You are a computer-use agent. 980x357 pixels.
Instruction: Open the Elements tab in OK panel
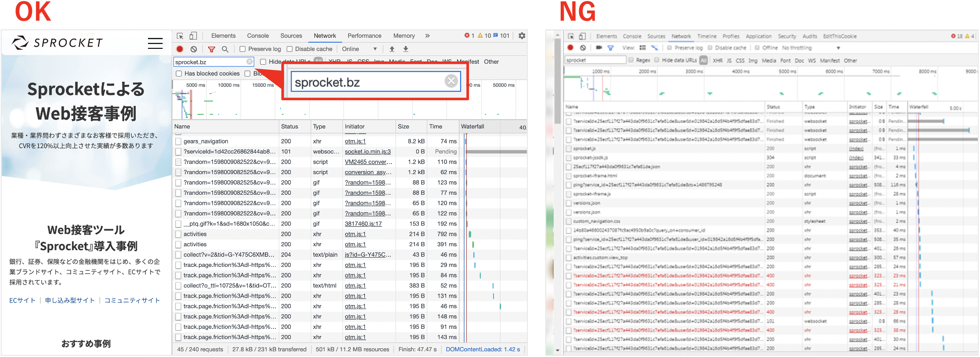223,36
